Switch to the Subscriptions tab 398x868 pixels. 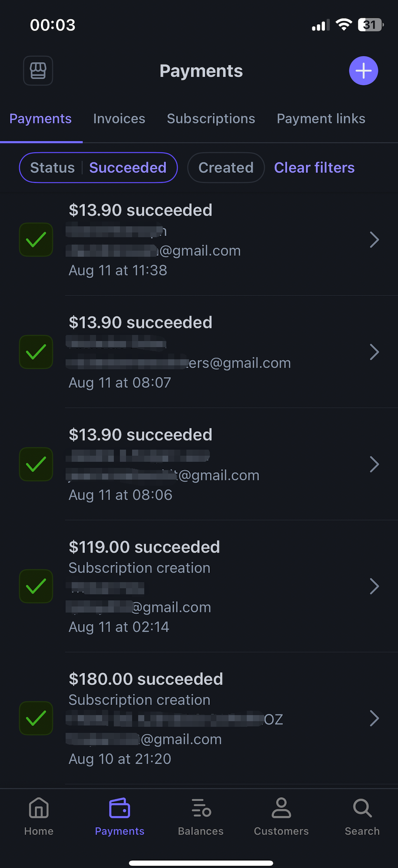click(x=211, y=119)
